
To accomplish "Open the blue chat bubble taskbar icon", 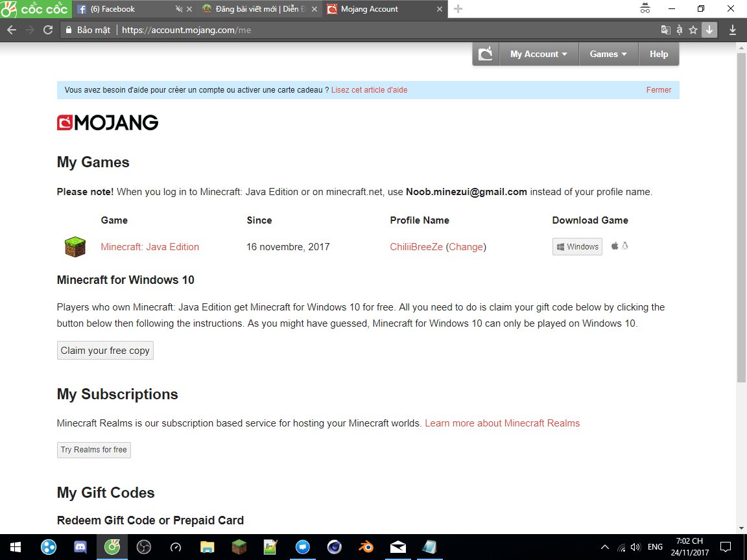I will click(x=303, y=547).
